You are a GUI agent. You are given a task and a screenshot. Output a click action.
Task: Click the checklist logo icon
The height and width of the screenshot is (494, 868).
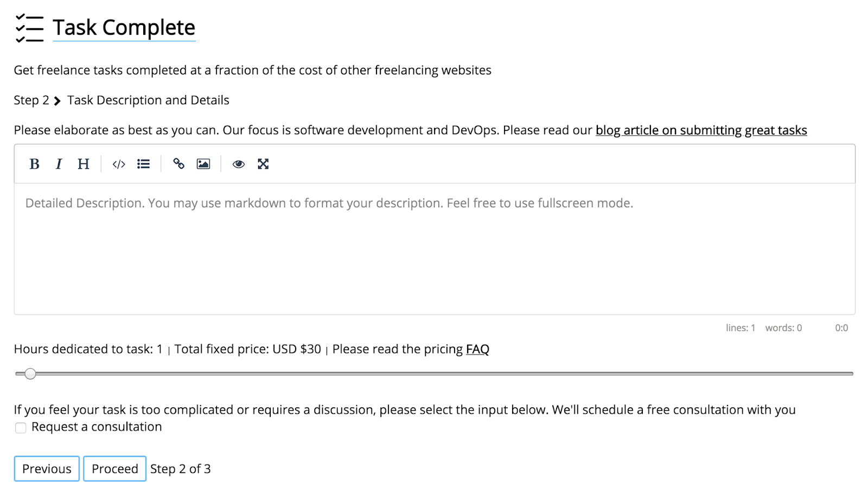click(29, 28)
